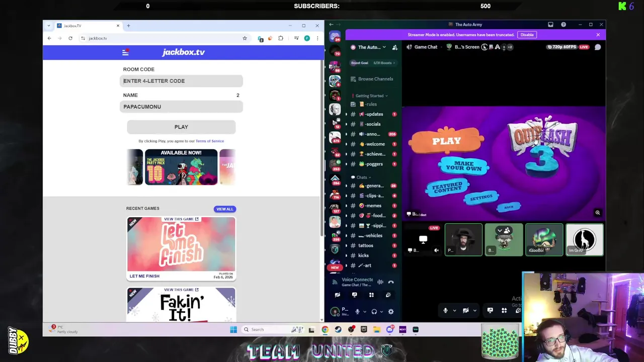This screenshot has width=644, height=362.
Task: Zoom into the stream with the magnifier icon
Action: (x=598, y=213)
